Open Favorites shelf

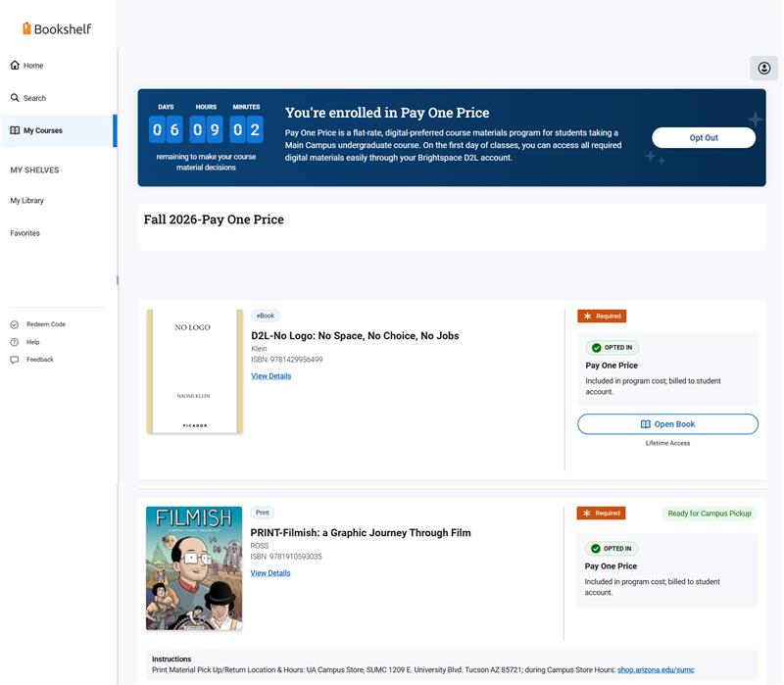[x=25, y=233]
